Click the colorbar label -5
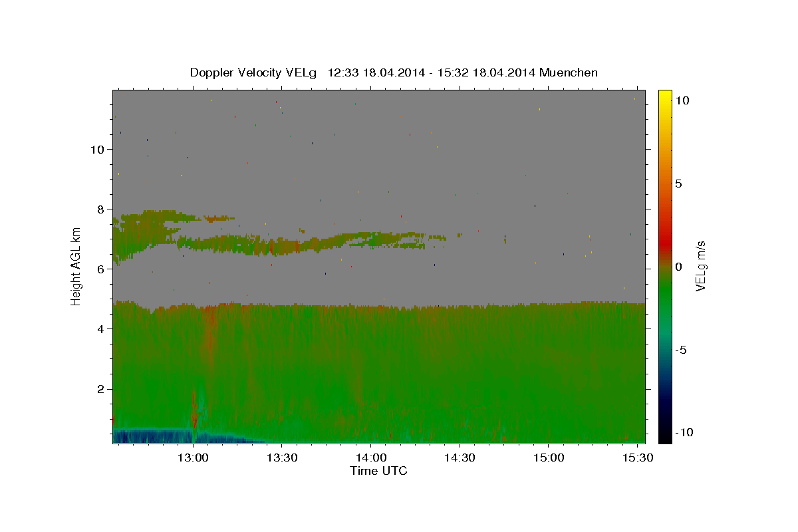The width and height of the screenshot is (798, 532). (x=681, y=350)
